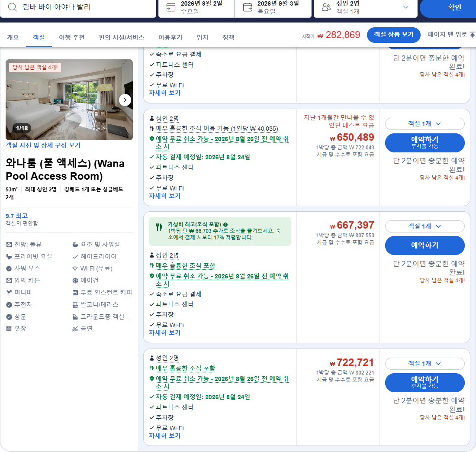Click the 객실 상품 보기 button
Viewport: 476px width, 452px height.
pyautogui.click(x=394, y=35)
